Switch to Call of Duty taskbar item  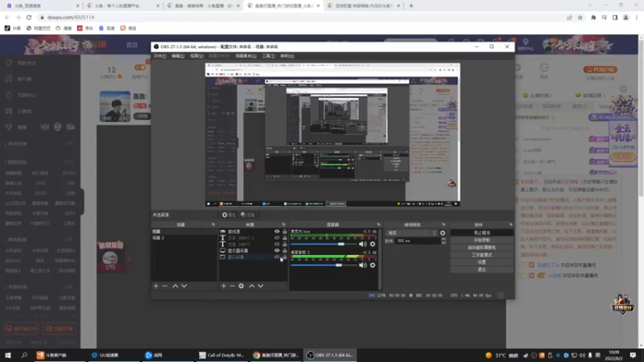pyautogui.click(x=222, y=355)
